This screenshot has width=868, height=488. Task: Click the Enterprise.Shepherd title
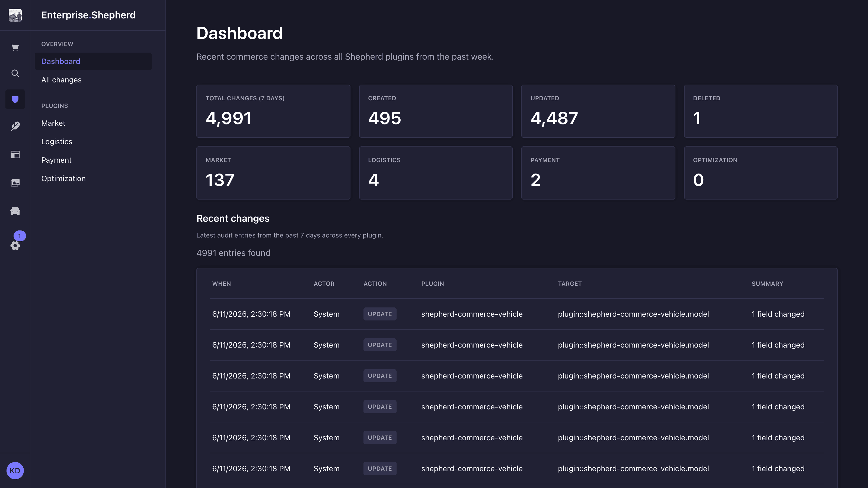tap(88, 15)
